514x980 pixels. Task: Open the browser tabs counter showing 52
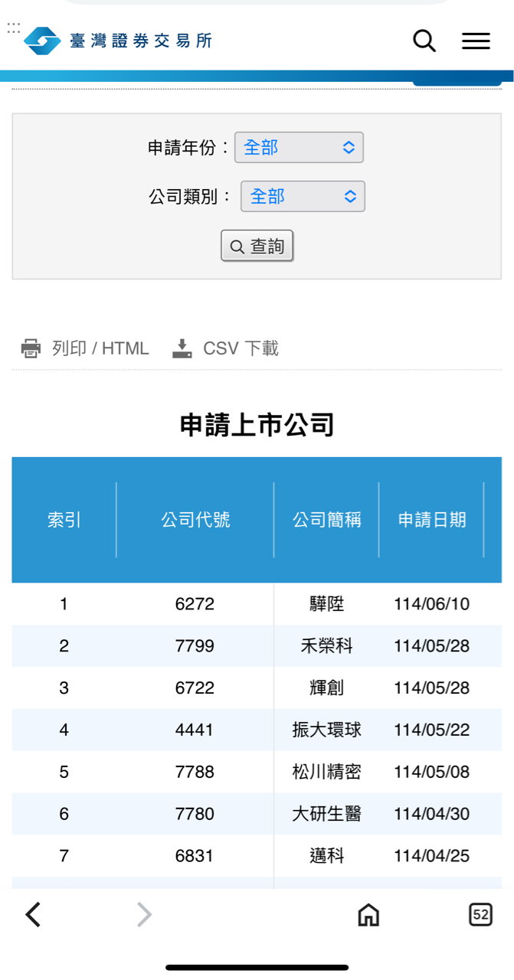coord(480,914)
